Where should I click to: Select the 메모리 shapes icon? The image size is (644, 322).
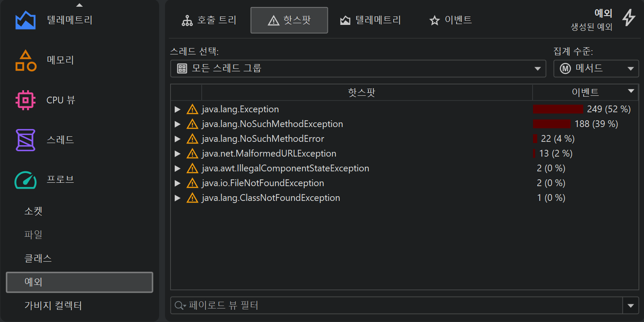25,60
